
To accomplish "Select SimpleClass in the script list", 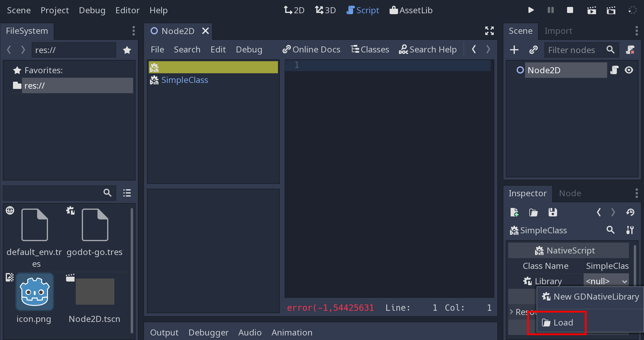I will pyautogui.click(x=184, y=80).
